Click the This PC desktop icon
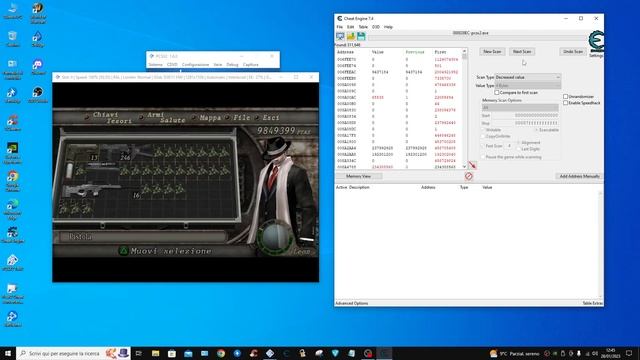This screenshot has height=360, width=640. tap(13, 11)
